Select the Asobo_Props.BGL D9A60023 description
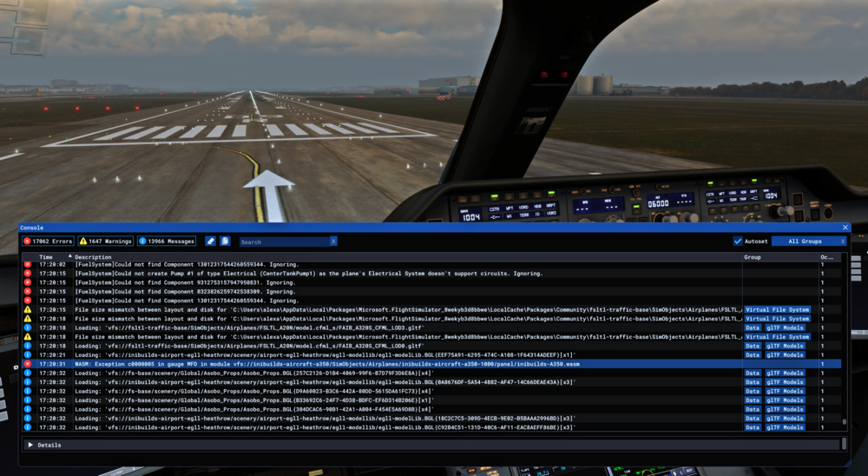This screenshot has height=476, width=868. coord(254,391)
